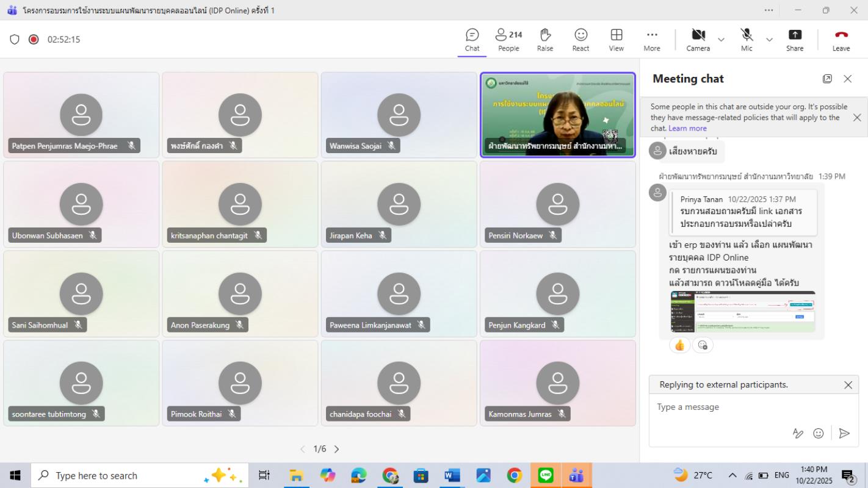868x488 pixels.
Task: Pop out the meeting chat window
Action: click(827, 79)
